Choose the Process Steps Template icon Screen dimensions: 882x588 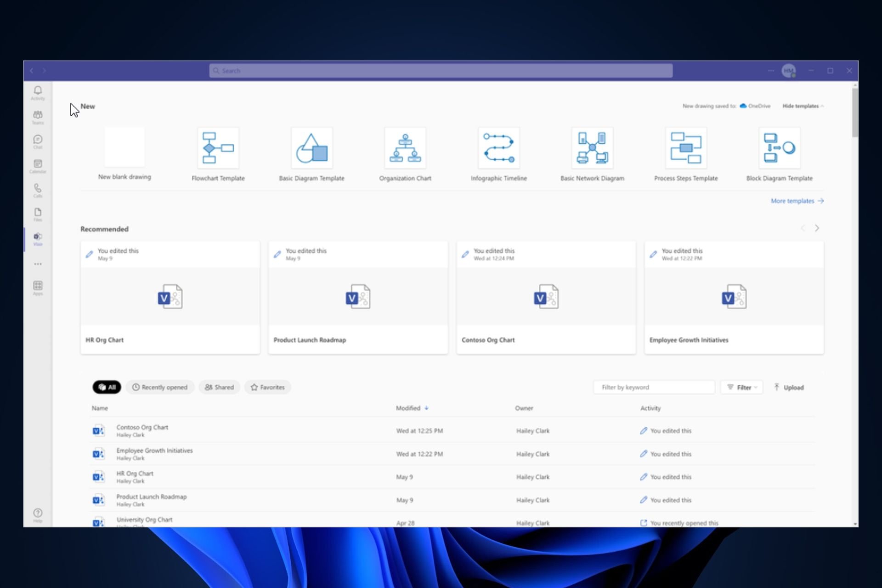(686, 148)
